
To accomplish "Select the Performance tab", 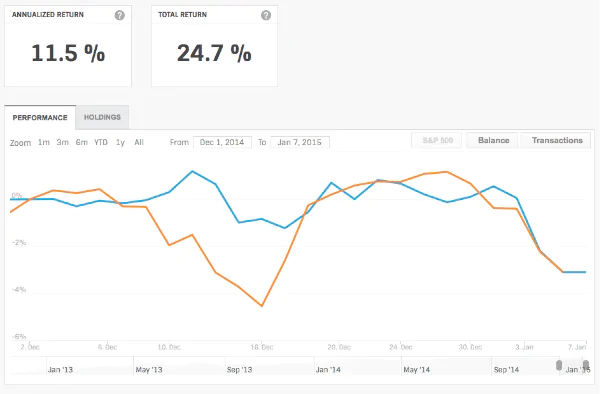I will click(x=40, y=117).
